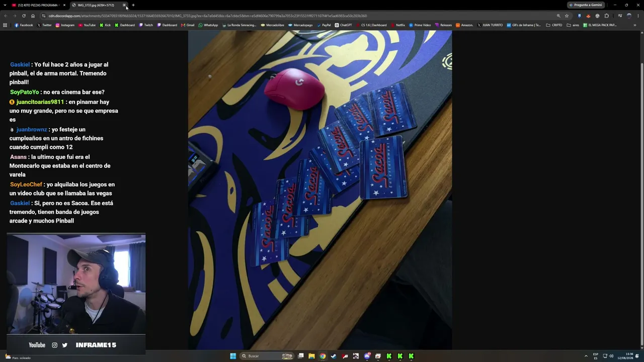The height and width of the screenshot is (362, 644).
Task: Show more bookmarks overflow chevron
Action: [635, 25]
